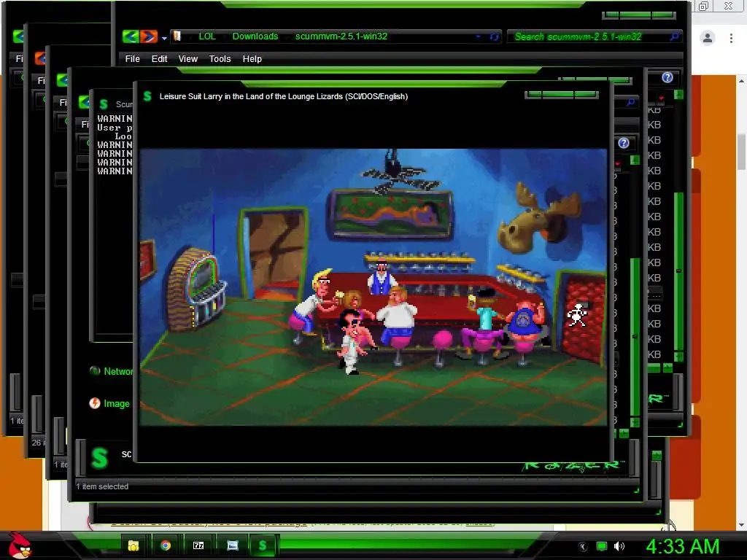Click the green scrollbar thumb beside the KB column

click(x=679, y=271)
